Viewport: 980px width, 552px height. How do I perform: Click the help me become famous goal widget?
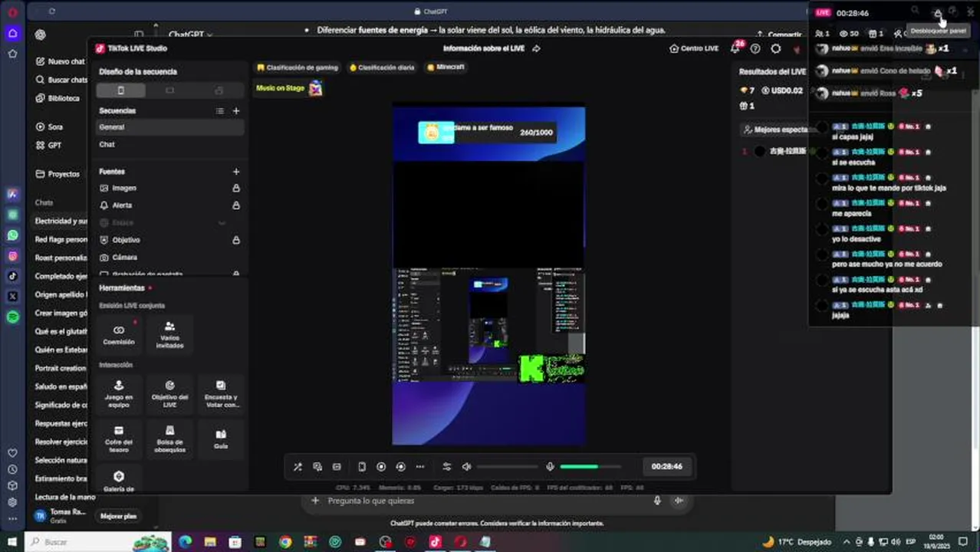486,132
